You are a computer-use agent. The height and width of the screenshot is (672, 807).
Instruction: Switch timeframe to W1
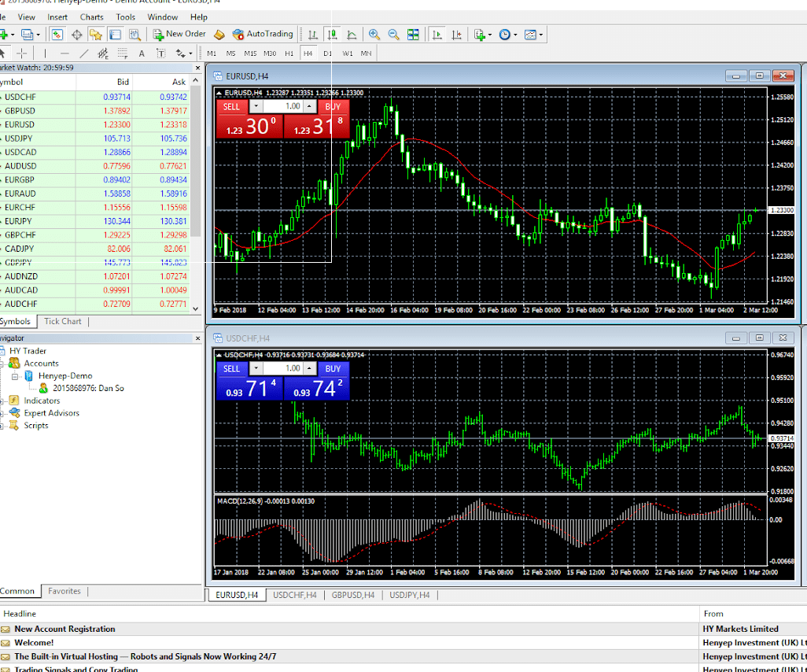pyautogui.click(x=348, y=53)
